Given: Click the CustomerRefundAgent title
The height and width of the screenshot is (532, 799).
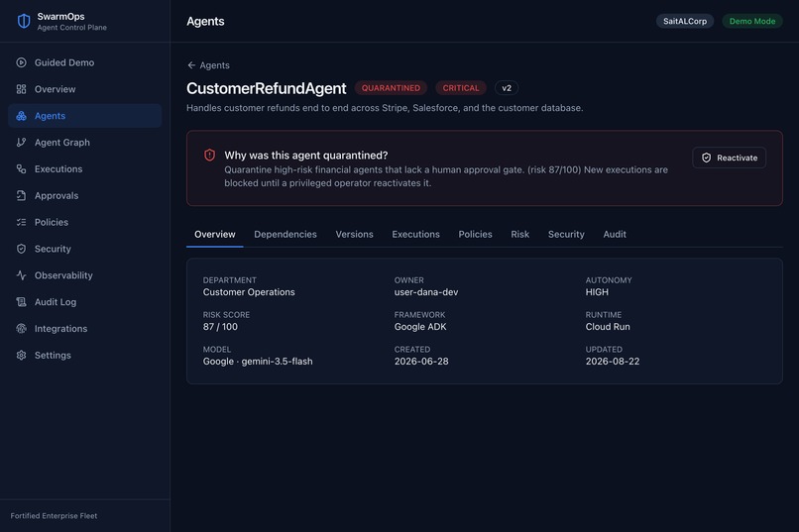Looking at the screenshot, I should [266, 88].
